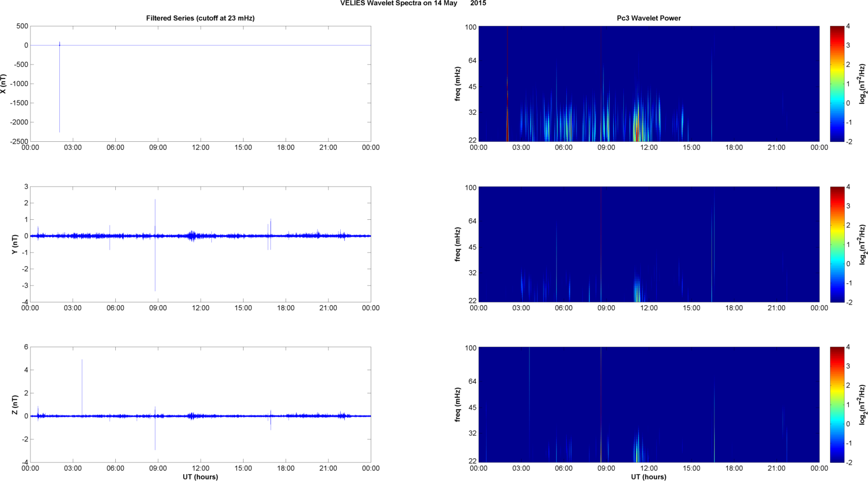
Task: Click the 'Z (nT)' axis label
Action: pyautogui.click(x=15, y=405)
